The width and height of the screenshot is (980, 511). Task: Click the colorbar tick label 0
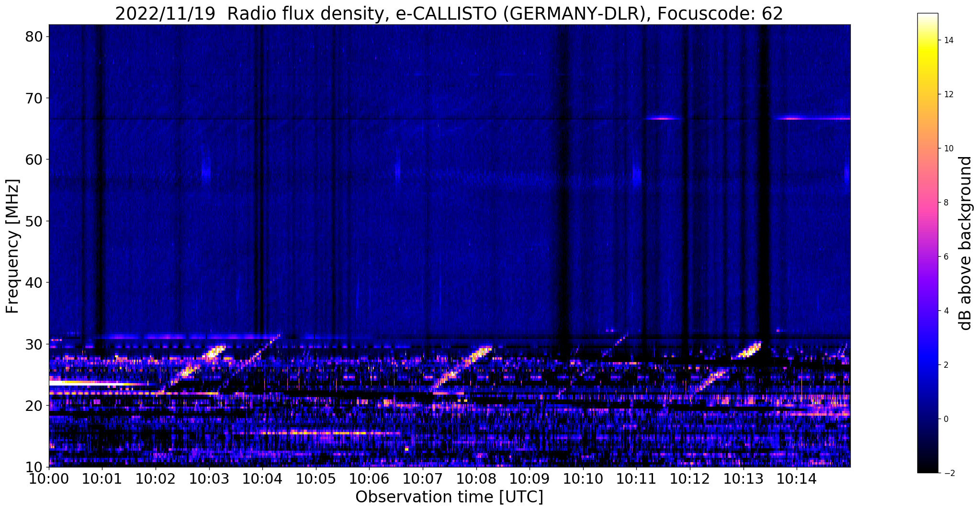pos(946,419)
